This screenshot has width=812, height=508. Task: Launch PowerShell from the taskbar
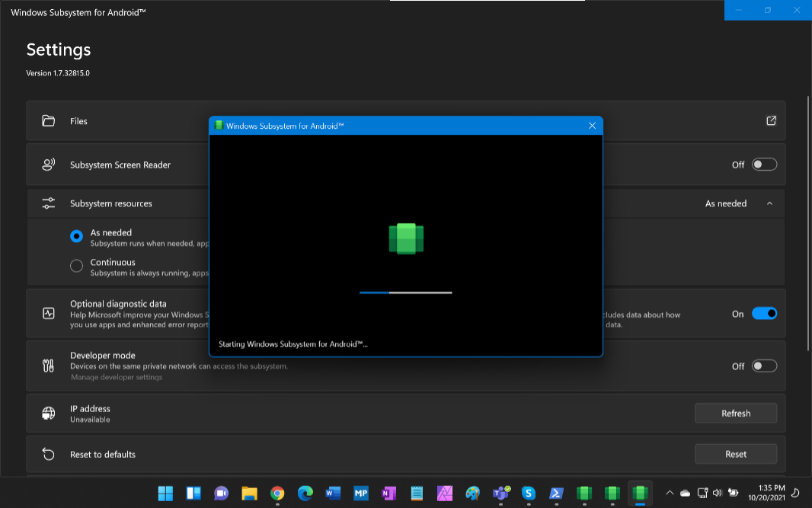point(557,494)
